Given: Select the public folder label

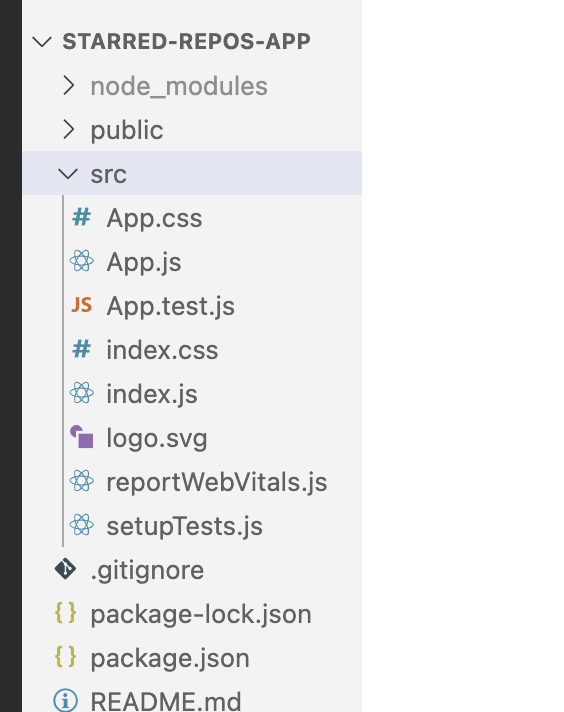Looking at the screenshot, I should [x=127, y=131].
